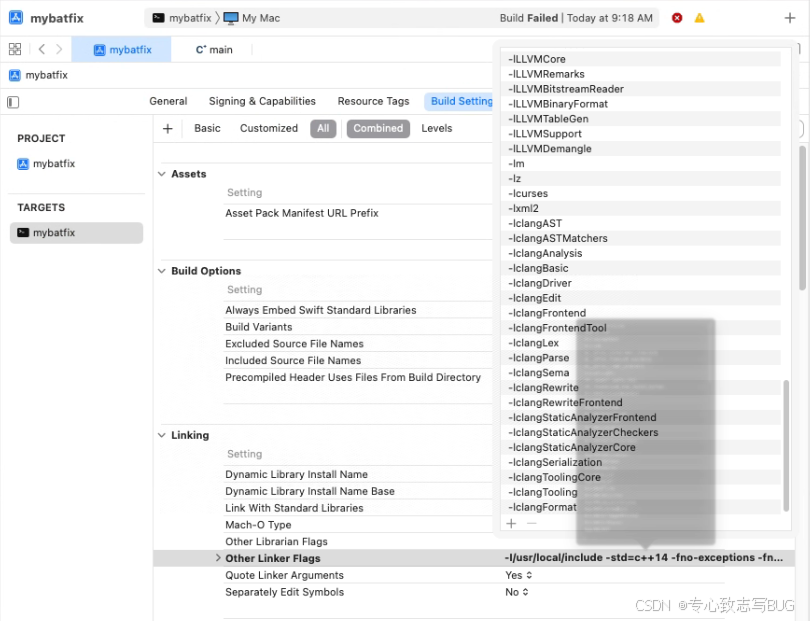The width and height of the screenshot is (810, 621).
Task: Enable the All settings filter
Action: click(x=323, y=128)
